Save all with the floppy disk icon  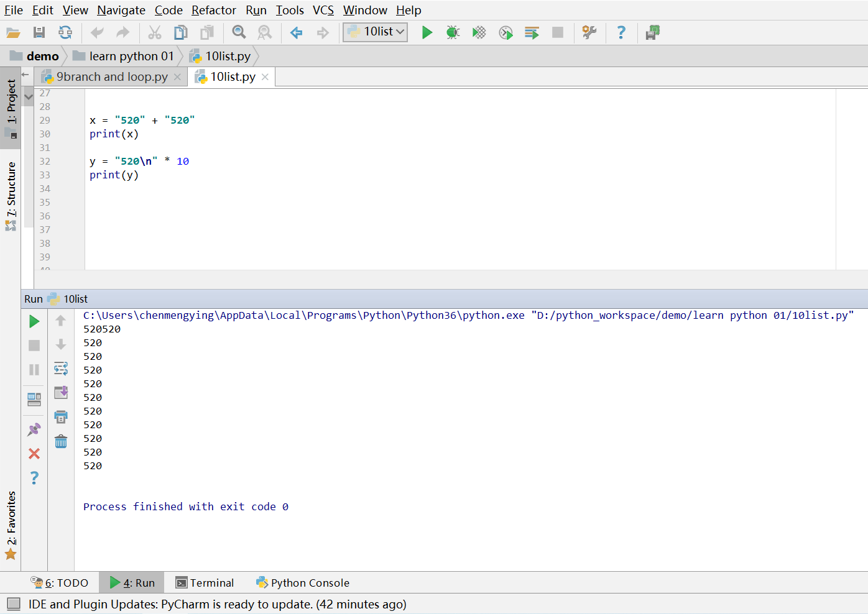coord(39,32)
